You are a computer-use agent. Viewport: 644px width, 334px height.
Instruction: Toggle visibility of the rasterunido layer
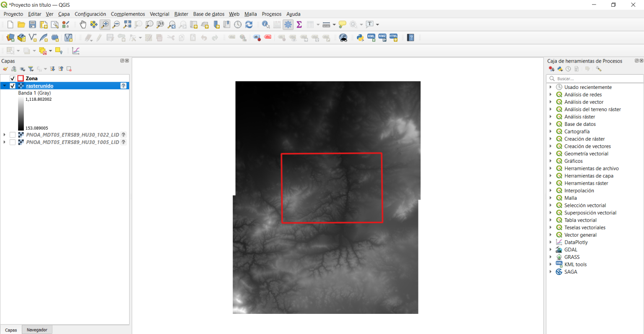coord(12,86)
